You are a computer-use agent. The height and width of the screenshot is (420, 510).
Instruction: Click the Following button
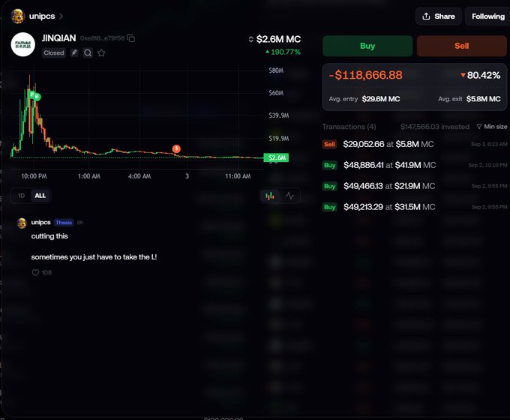pos(488,16)
